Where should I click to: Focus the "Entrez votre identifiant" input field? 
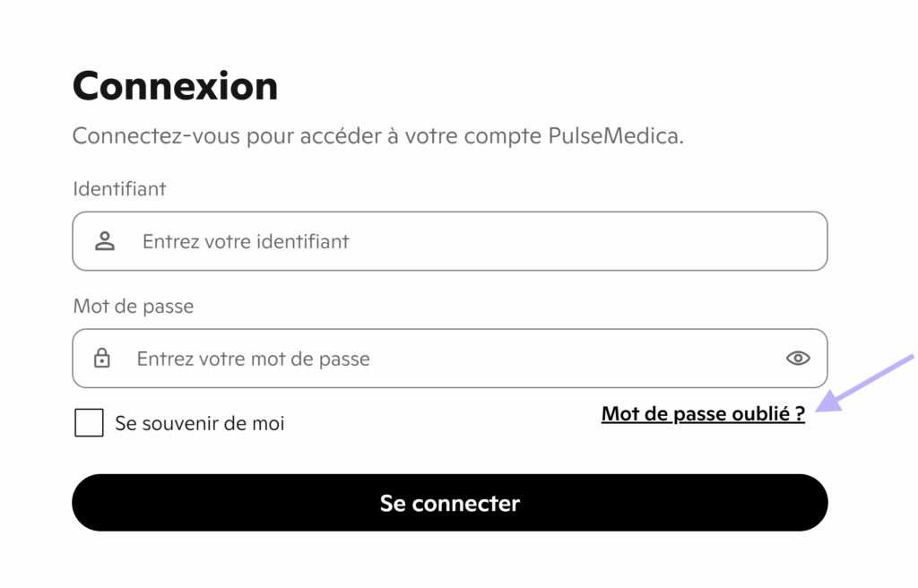(448, 241)
